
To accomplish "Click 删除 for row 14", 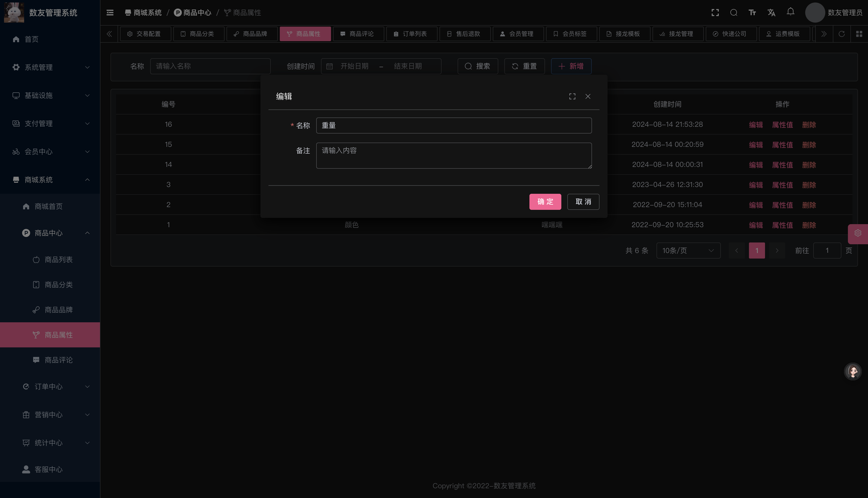I will coord(809,165).
